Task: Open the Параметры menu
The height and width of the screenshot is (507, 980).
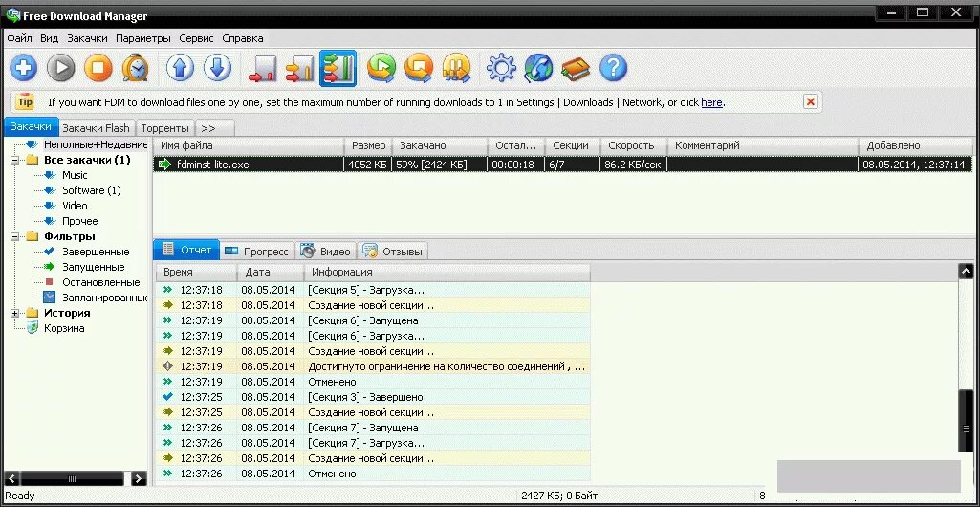Action: 143,38
